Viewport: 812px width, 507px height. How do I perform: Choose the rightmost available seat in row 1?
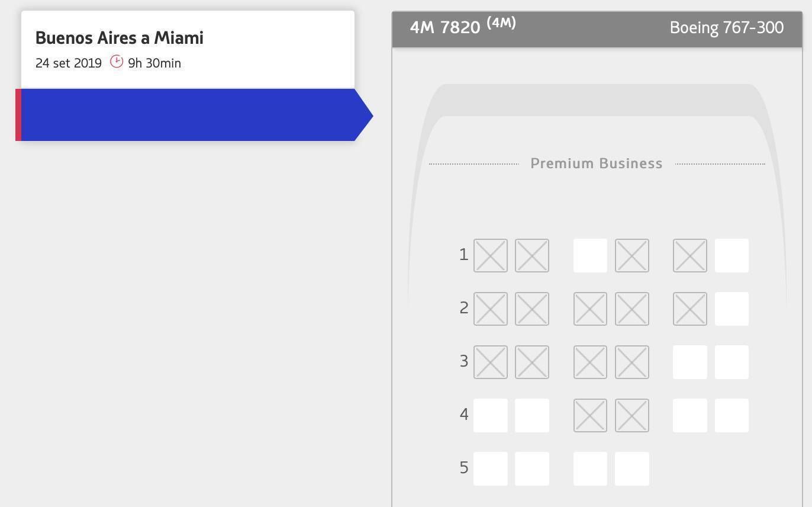click(732, 256)
